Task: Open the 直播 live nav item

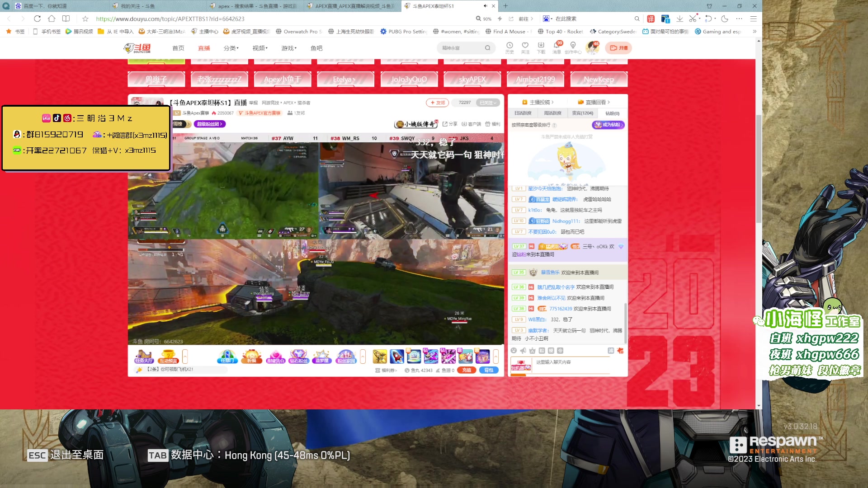Action: coord(204,48)
